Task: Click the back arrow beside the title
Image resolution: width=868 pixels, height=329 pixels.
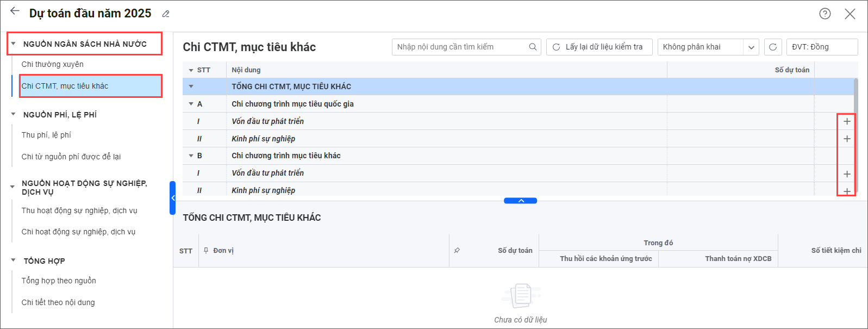Action: (15, 11)
